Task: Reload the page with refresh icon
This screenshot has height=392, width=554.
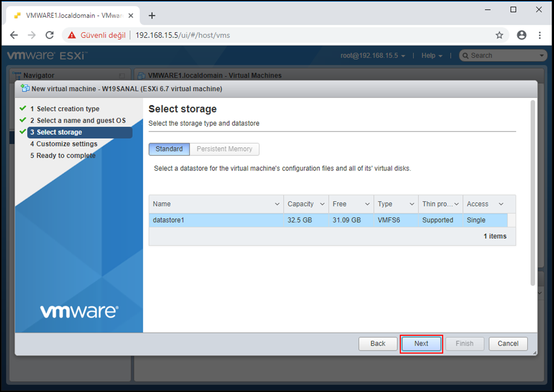Action: click(x=50, y=35)
